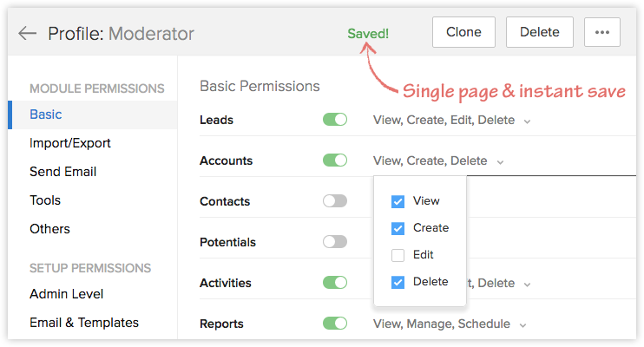This screenshot has width=644, height=347.
Task: Expand the Leads permissions dropdown arrow
Action: coord(526,121)
